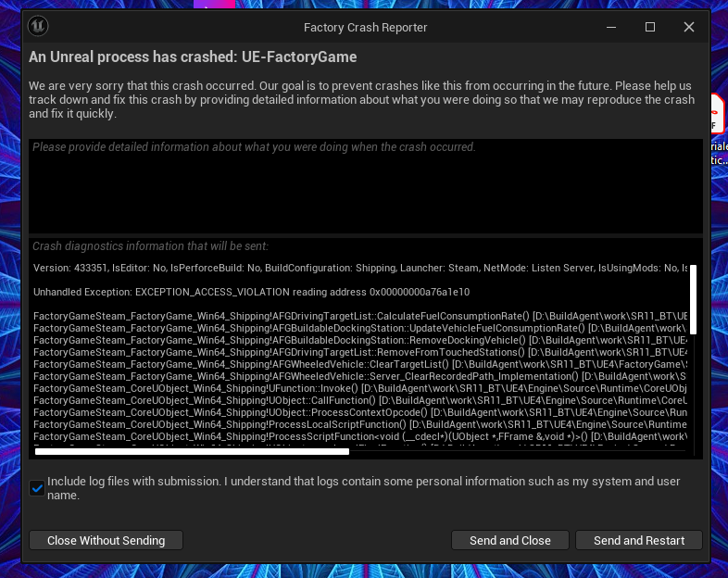Click the ClearTargetList() stack line
The image size is (728, 578).
(360, 364)
